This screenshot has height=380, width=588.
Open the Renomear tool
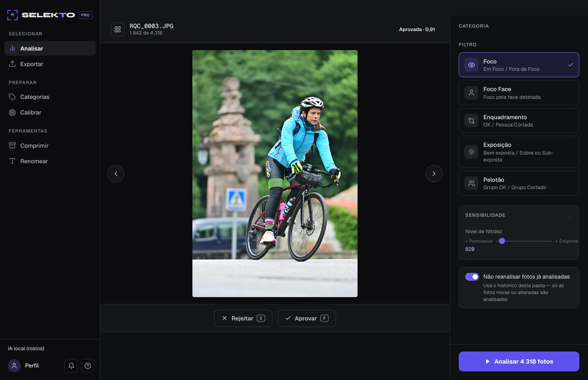click(50, 161)
